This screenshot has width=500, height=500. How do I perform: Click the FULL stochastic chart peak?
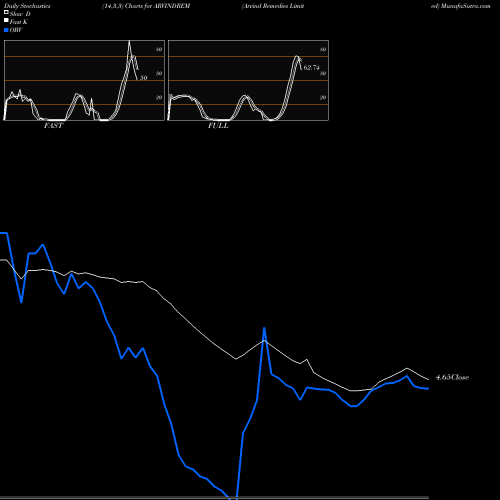(297, 56)
